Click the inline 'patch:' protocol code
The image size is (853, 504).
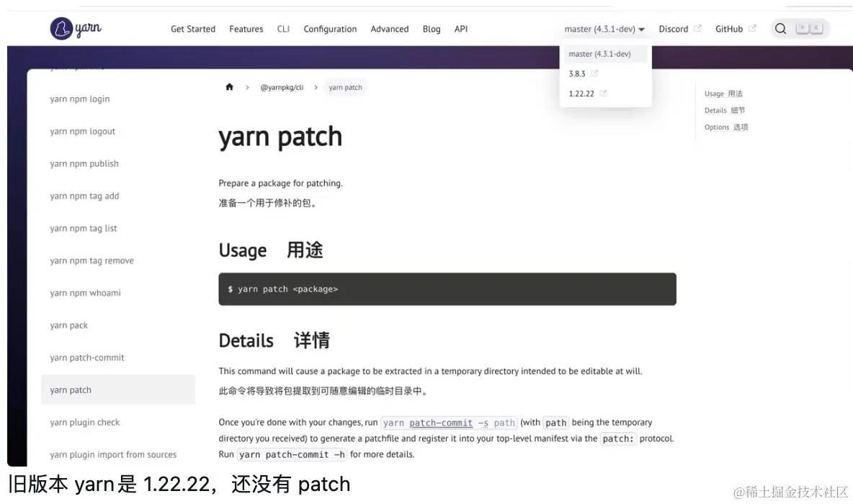coord(618,438)
